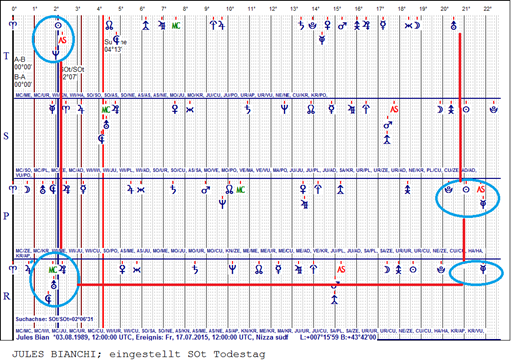The image size is (516, 362).
Task: Click the Mars symbol in row T
Action: click(x=342, y=25)
